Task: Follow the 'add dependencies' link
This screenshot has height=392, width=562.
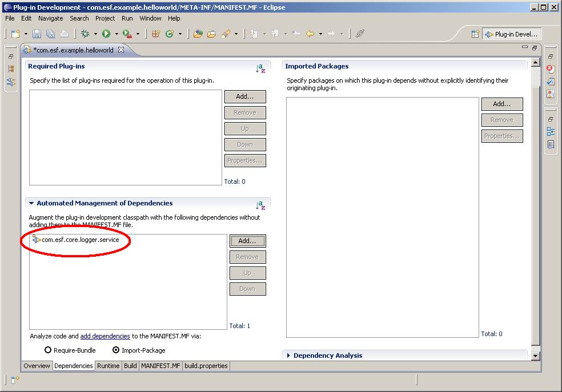Action: (x=105, y=336)
